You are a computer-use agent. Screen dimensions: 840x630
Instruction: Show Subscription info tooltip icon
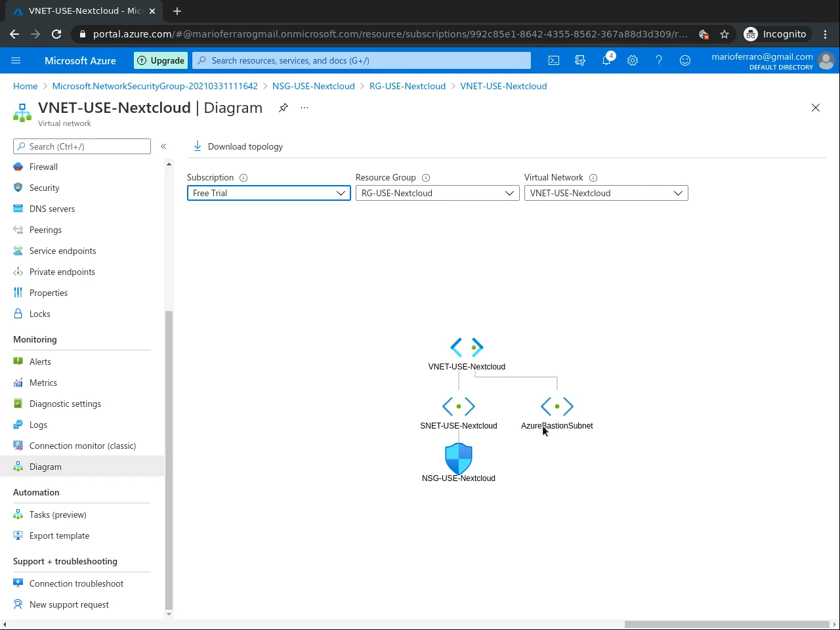click(243, 178)
